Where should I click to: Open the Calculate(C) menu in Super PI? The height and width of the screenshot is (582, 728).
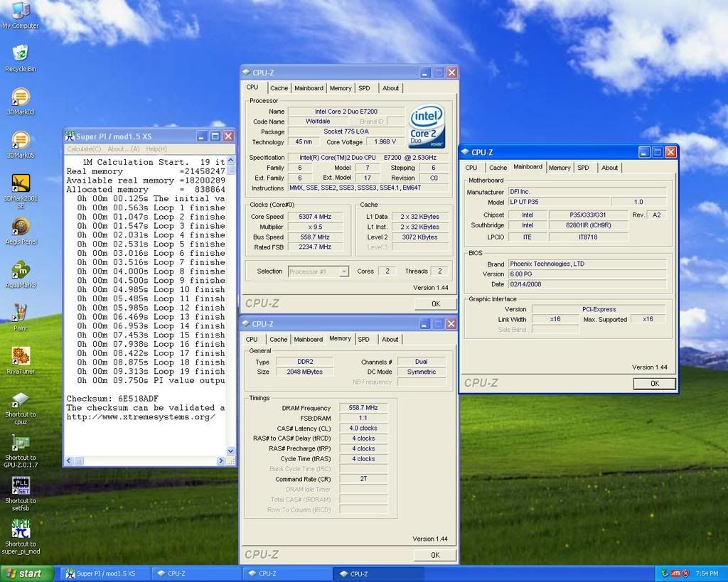[x=84, y=149]
